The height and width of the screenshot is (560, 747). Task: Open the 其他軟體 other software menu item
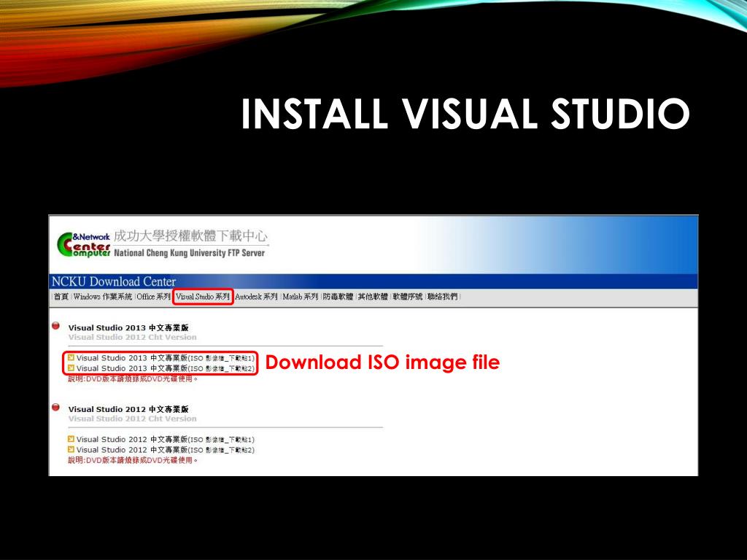pyautogui.click(x=373, y=297)
